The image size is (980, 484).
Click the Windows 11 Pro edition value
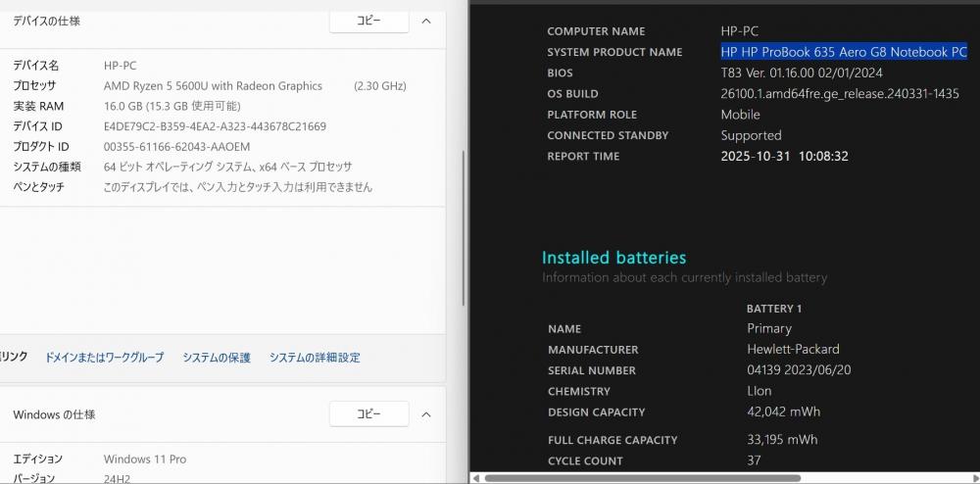tap(145, 460)
